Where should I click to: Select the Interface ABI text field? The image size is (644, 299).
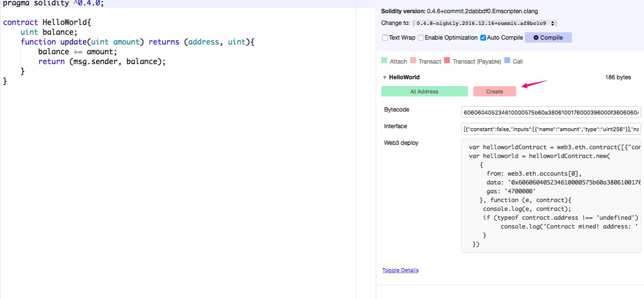click(x=551, y=129)
